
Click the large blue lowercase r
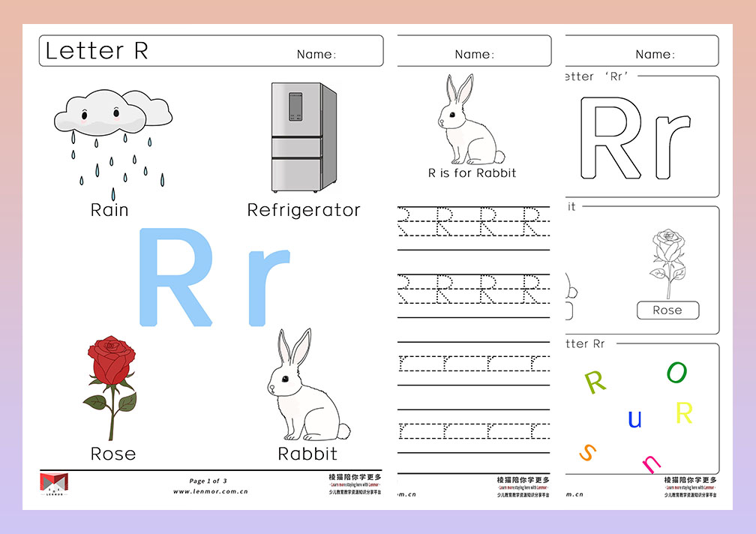click(268, 287)
